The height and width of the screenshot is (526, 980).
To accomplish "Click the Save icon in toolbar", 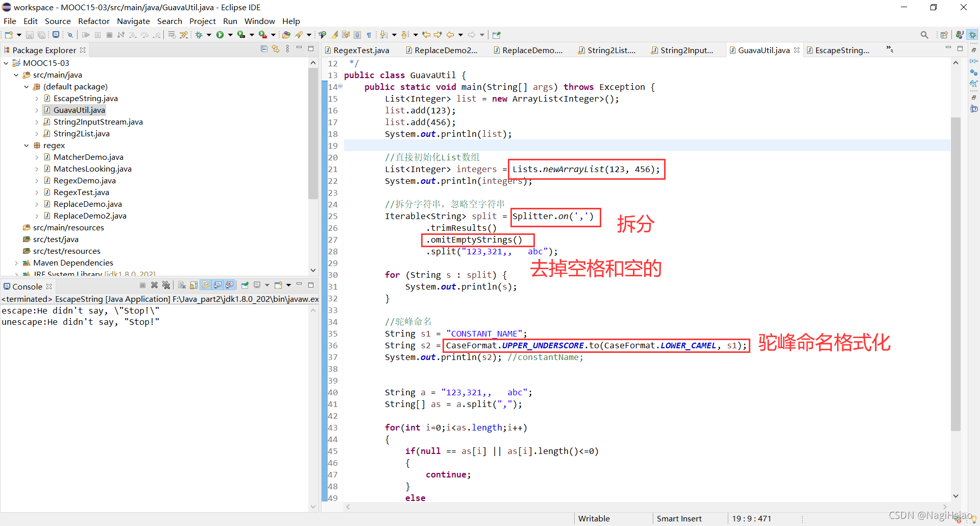I will pos(30,35).
